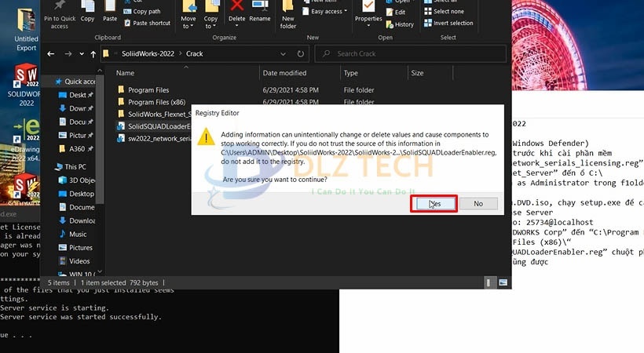The image size is (644, 353).
Task: Decline with No in Registry Editor dialog
Action: point(478,204)
